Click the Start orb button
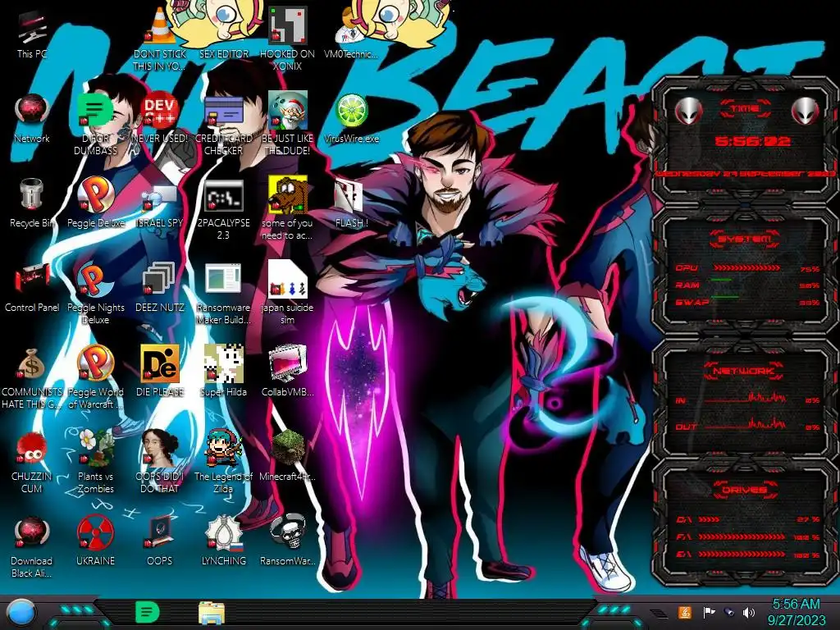This screenshot has height=630, width=840. [21, 612]
